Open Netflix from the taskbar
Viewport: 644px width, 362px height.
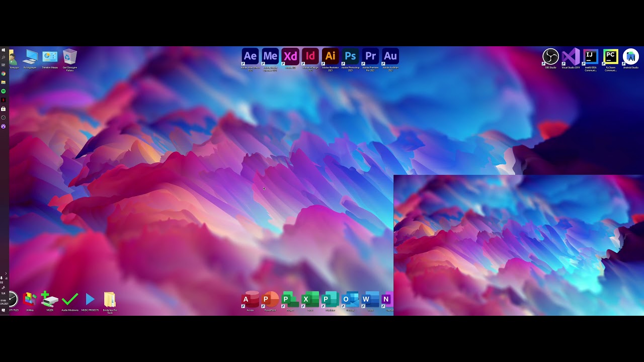click(x=4, y=100)
